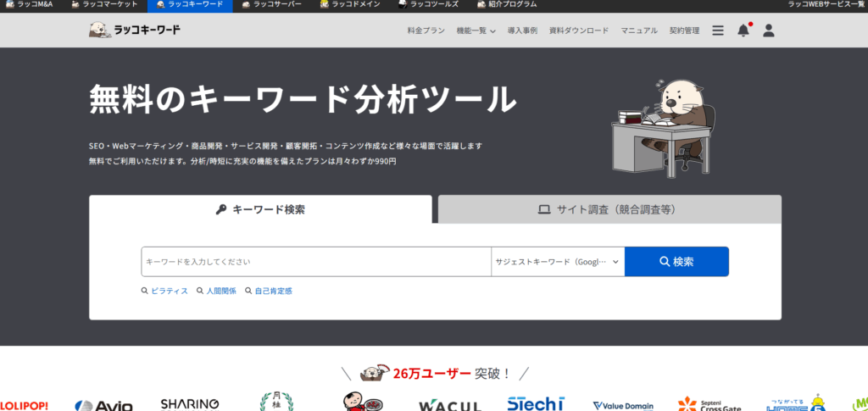Click the magnifier icon beside ピラティス
The image size is (868, 411).
pyautogui.click(x=144, y=291)
